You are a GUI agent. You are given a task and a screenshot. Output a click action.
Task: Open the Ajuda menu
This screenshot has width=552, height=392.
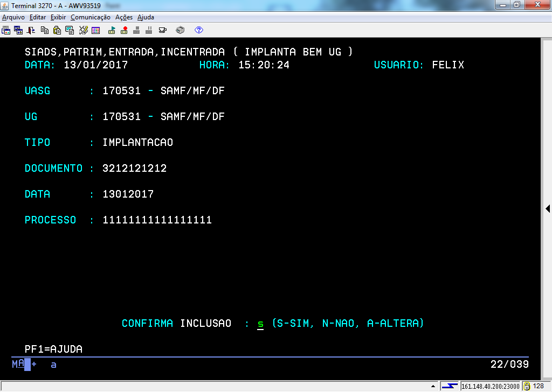click(x=146, y=17)
